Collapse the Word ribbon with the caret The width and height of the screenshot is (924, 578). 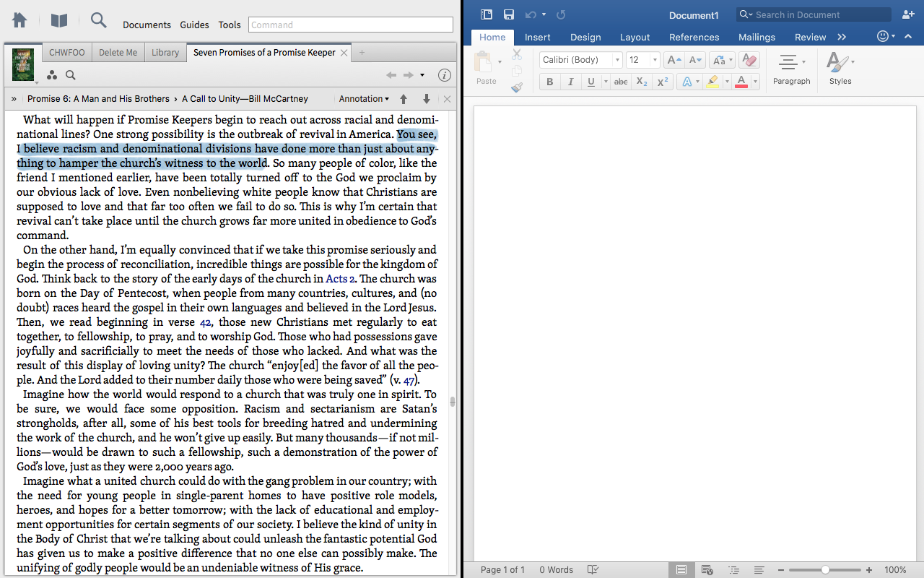(x=910, y=36)
